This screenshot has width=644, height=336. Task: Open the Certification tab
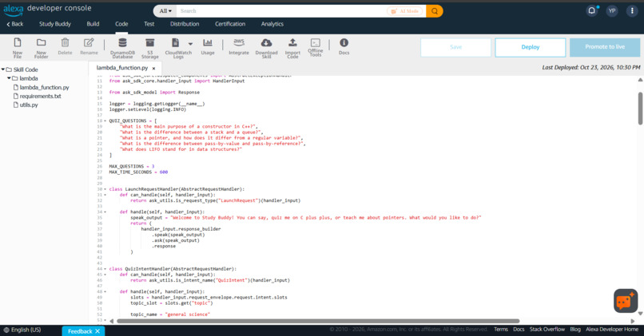(x=230, y=24)
